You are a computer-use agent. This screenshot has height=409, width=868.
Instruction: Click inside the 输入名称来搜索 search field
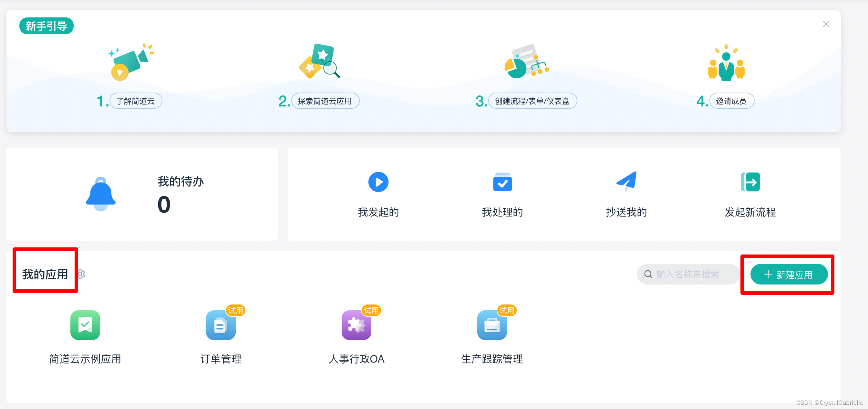pyautogui.click(x=688, y=274)
